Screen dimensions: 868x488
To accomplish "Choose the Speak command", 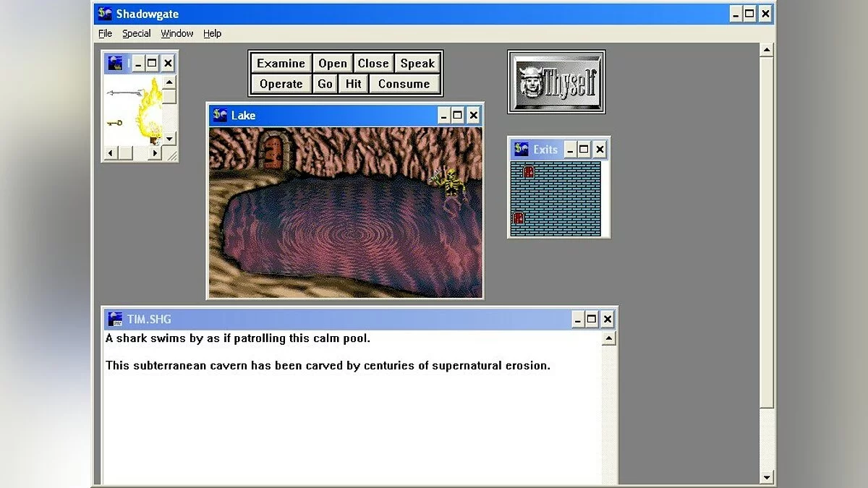I will pyautogui.click(x=417, y=64).
